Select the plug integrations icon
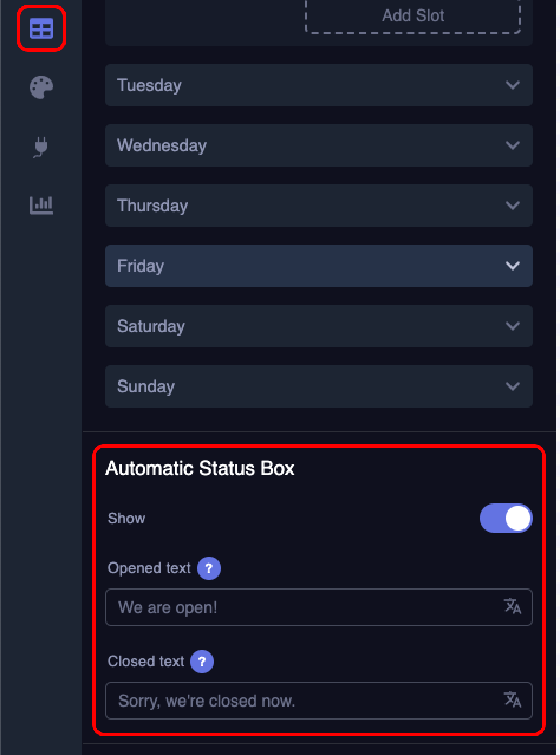The width and height of the screenshot is (560, 755). [x=41, y=147]
